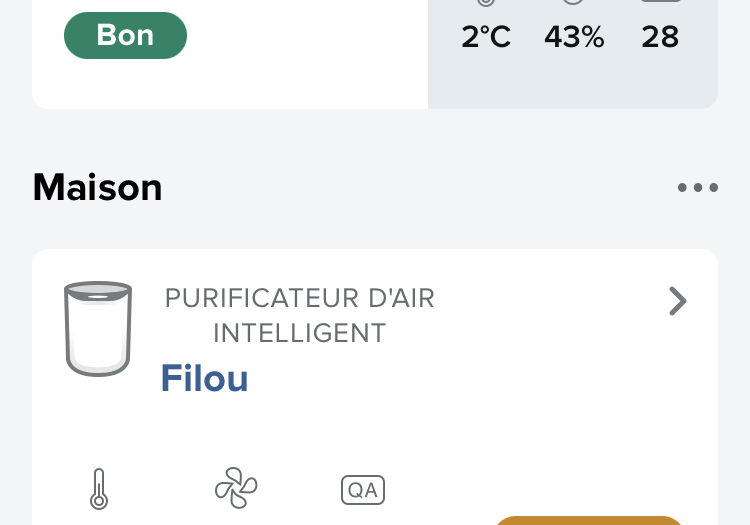Tap the fan speed icon
Viewport: 750px width, 525px height.
point(236,489)
